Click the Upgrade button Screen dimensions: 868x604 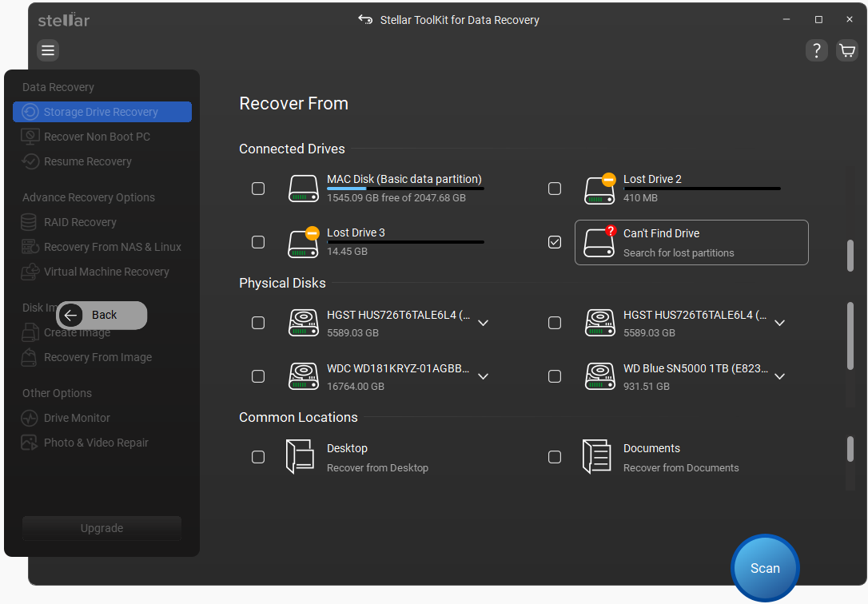102,528
